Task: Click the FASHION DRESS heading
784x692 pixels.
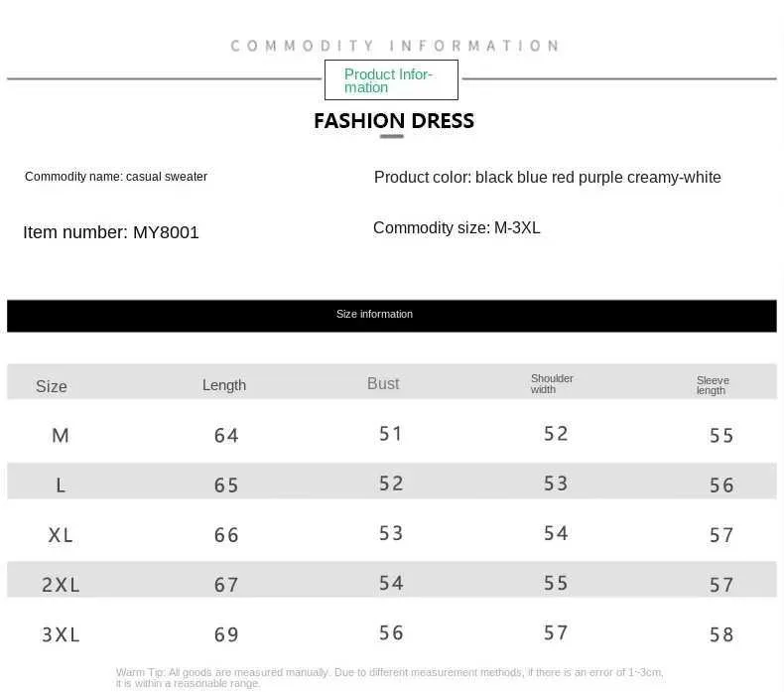Action: click(394, 121)
